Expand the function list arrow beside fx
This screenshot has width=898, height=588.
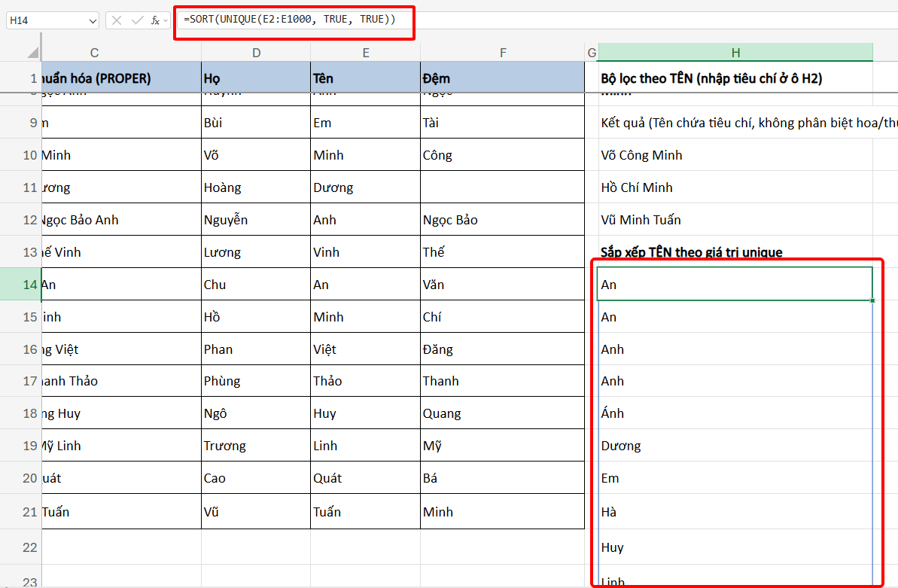[x=165, y=20]
